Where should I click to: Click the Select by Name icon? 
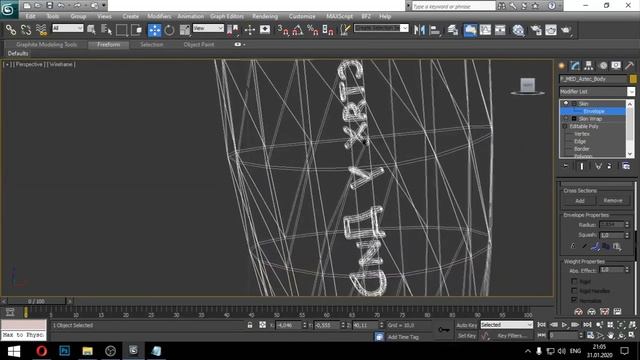pyautogui.click(x=107, y=30)
